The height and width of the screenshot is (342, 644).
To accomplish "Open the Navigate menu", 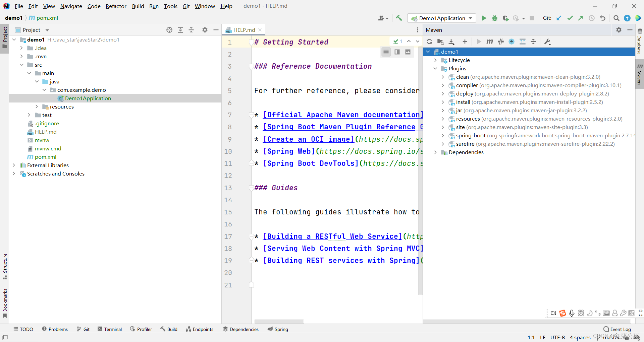I will pyautogui.click(x=71, y=6).
